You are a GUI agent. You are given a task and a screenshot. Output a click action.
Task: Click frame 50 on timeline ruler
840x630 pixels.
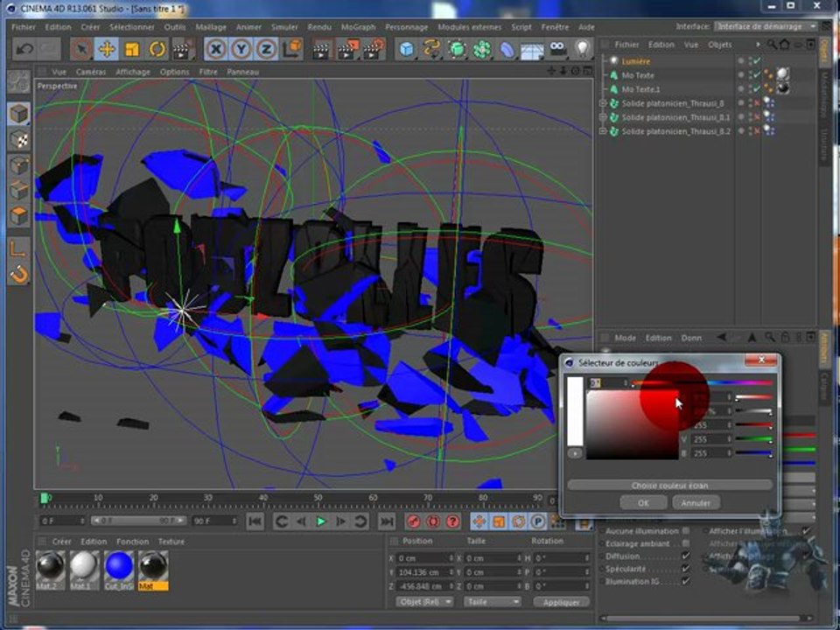318,498
